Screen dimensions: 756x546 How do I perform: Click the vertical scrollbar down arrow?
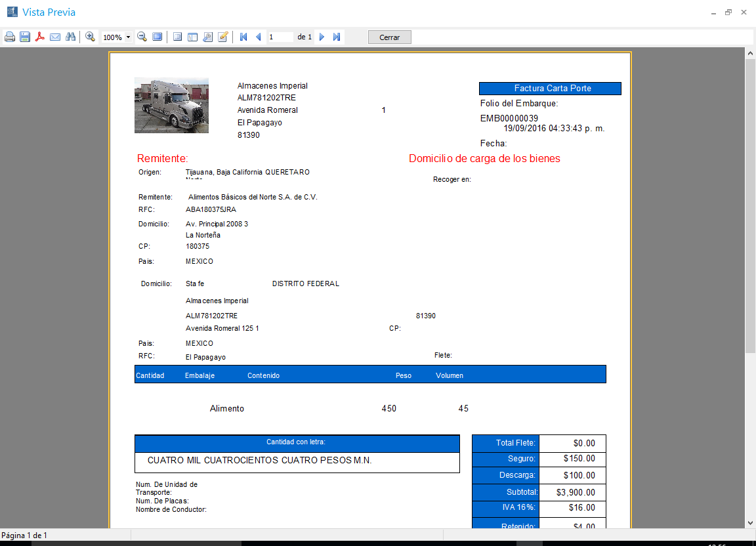[750, 522]
